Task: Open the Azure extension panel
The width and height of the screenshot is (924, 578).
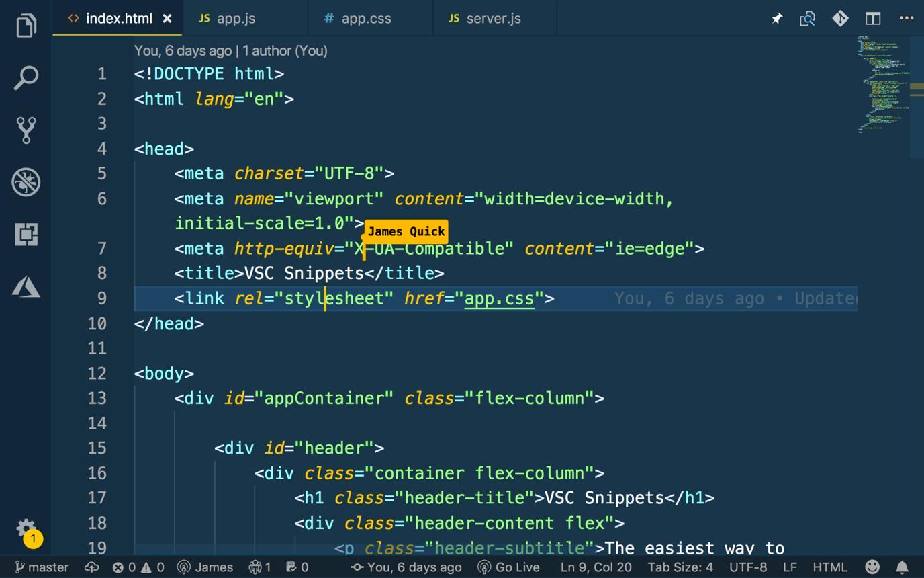Action: coord(26,286)
